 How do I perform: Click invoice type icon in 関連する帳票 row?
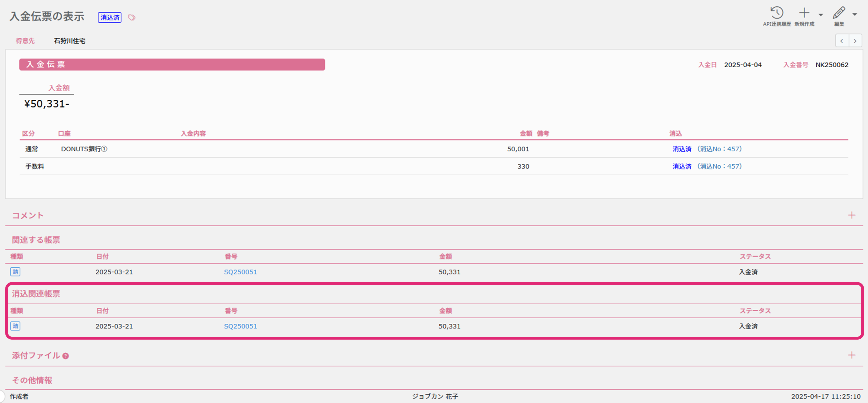click(x=15, y=272)
